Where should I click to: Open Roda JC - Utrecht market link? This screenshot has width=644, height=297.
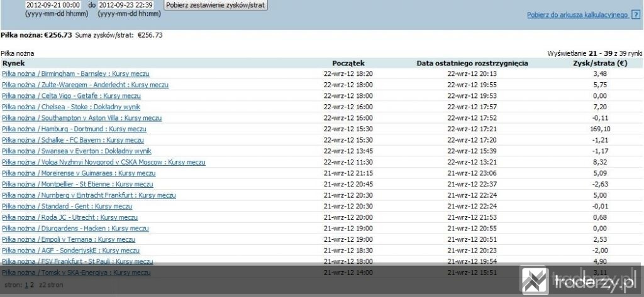click(70, 218)
